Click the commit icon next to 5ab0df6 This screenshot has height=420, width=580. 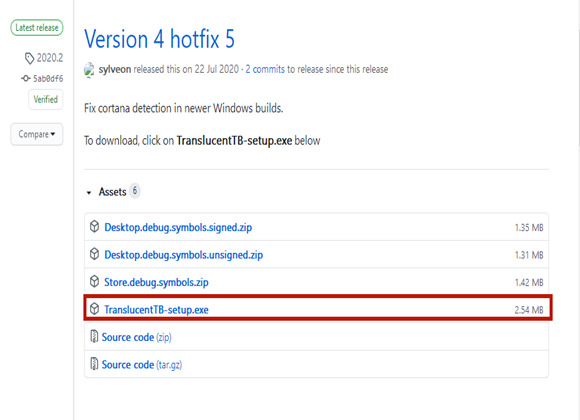(26, 78)
